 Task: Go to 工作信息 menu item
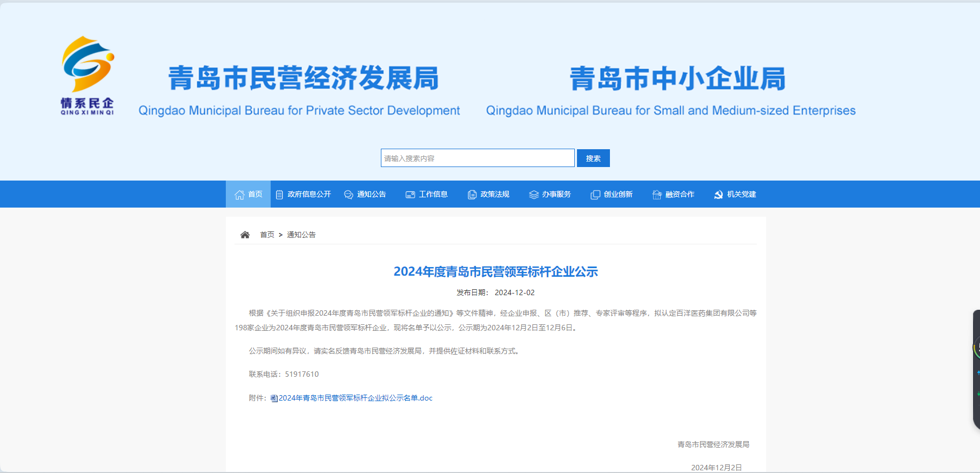pyautogui.click(x=433, y=194)
